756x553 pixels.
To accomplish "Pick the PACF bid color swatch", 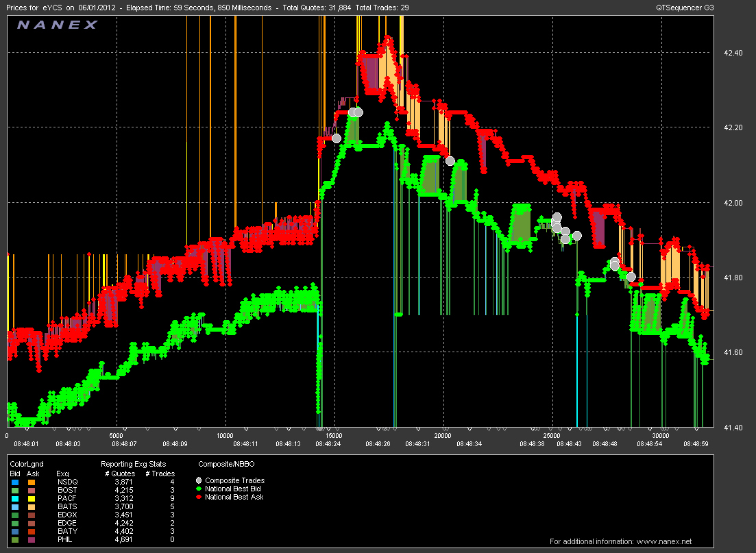I will pos(15,498).
